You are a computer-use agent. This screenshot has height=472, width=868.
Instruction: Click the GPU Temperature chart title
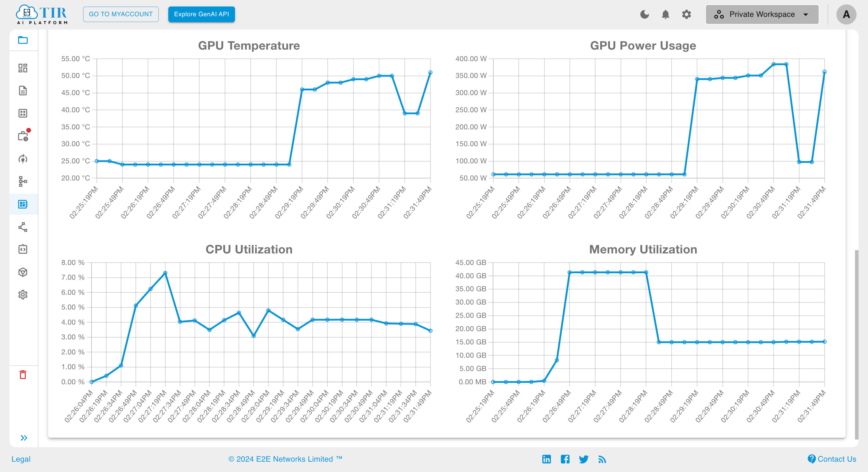[x=249, y=45]
